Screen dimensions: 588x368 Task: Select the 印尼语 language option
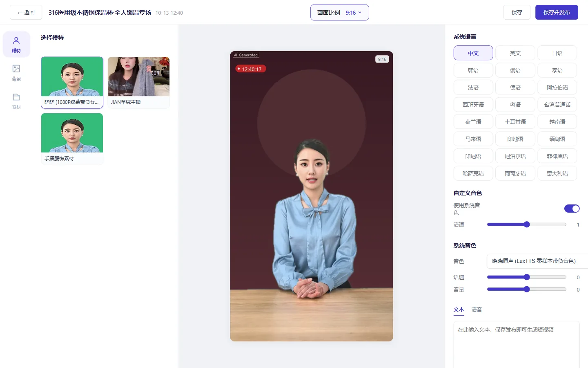pyautogui.click(x=473, y=156)
